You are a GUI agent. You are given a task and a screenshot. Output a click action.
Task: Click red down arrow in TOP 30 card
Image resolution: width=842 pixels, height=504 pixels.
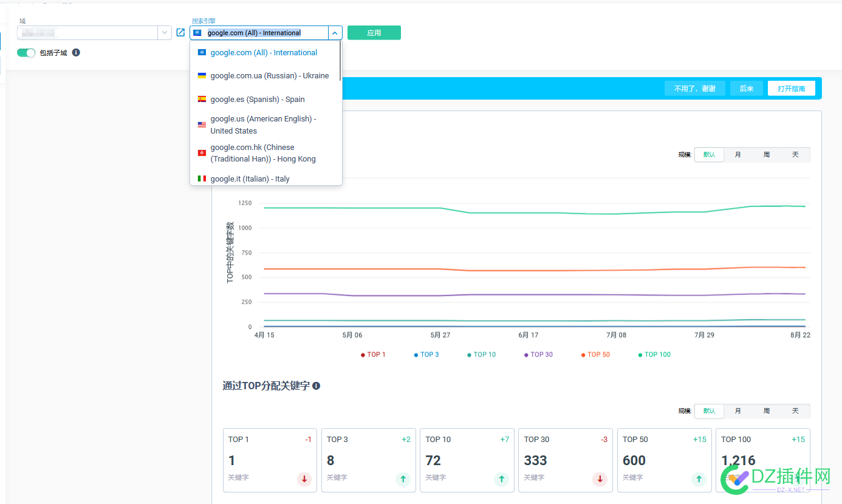click(600, 479)
